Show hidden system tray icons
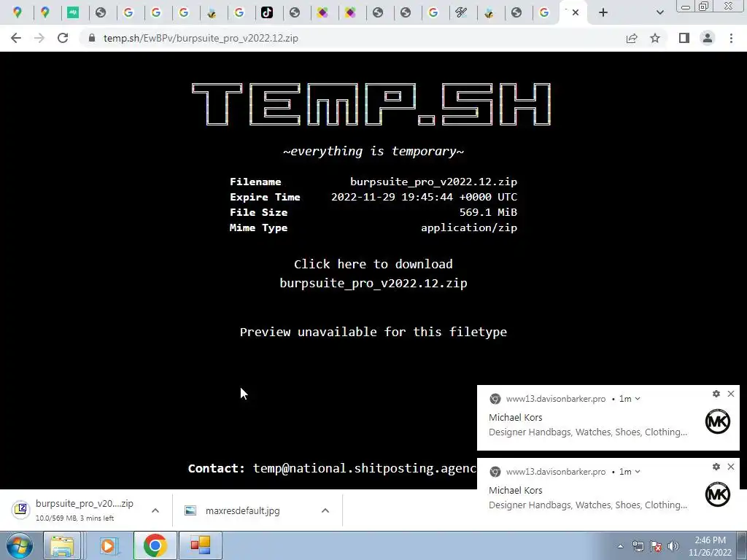The width and height of the screenshot is (747, 560). click(620, 546)
